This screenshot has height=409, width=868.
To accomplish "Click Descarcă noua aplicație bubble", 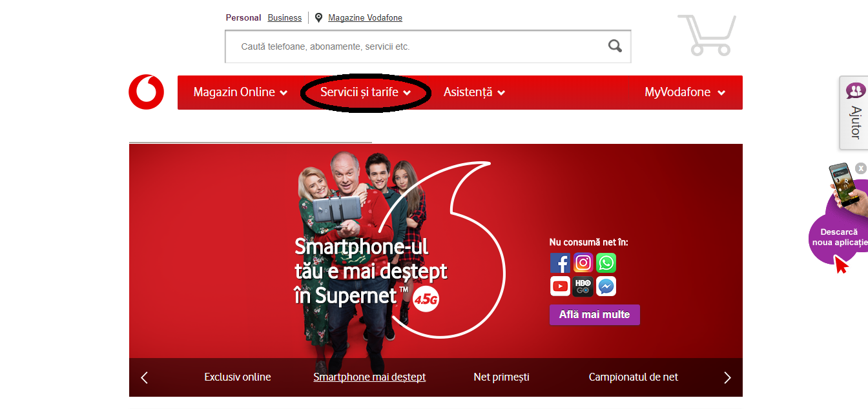I will [x=838, y=237].
